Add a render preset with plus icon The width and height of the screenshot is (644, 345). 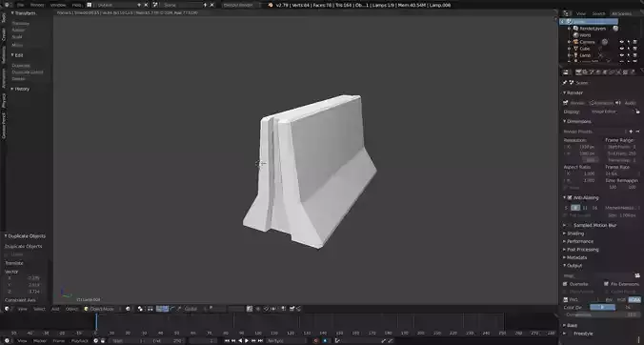[632, 132]
